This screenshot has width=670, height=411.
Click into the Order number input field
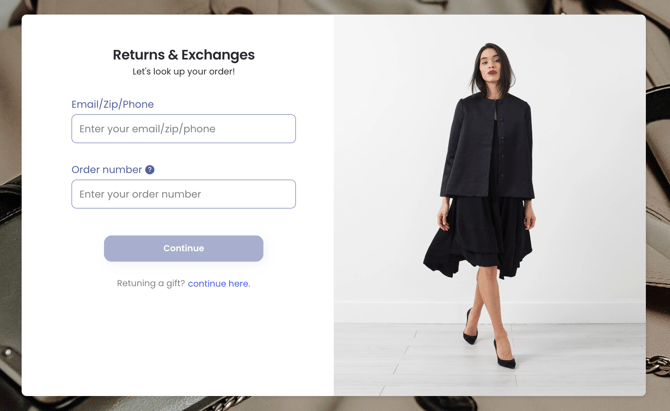point(183,194)
